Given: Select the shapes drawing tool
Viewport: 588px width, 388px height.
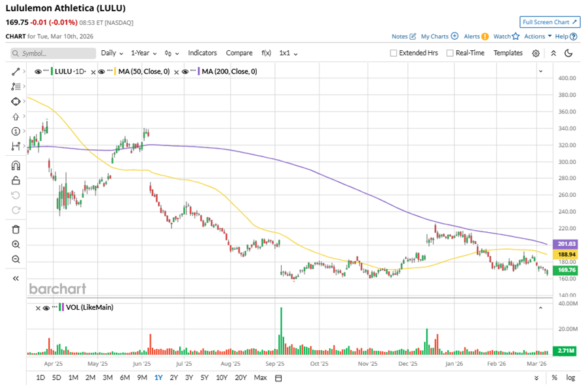Looking at the screenshot, I should pos(16,101).
